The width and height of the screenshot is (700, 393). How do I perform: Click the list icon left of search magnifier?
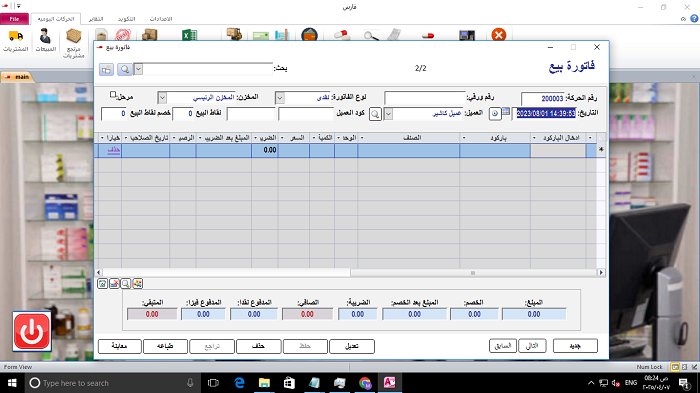point(106,69)
